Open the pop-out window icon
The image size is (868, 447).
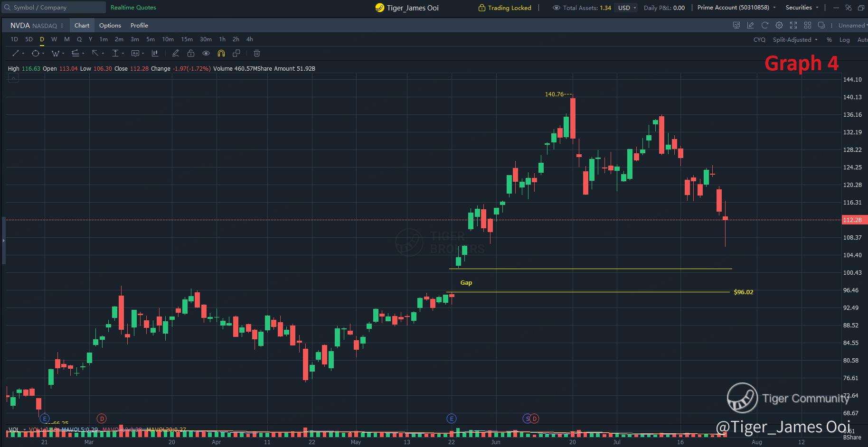coord(821,25)
